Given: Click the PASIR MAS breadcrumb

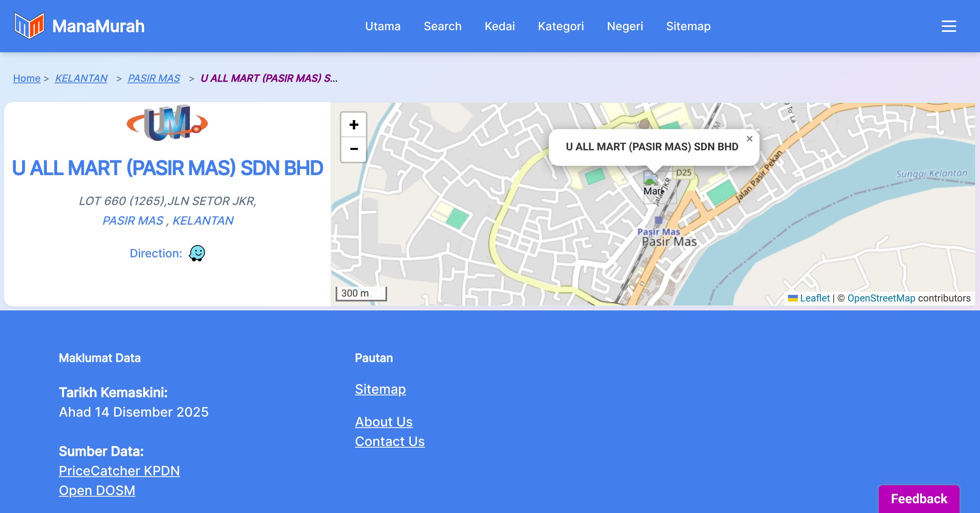Looking at the screenshot, I should pos(154,78).
